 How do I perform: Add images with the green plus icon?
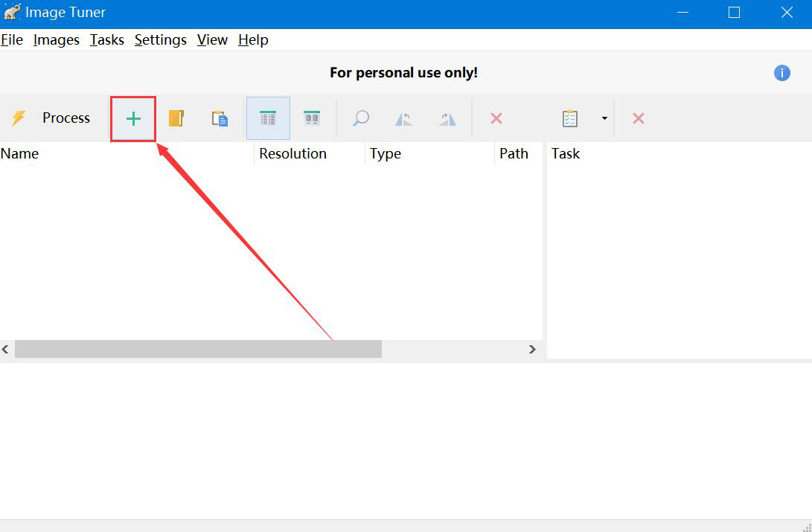point(133,118)
